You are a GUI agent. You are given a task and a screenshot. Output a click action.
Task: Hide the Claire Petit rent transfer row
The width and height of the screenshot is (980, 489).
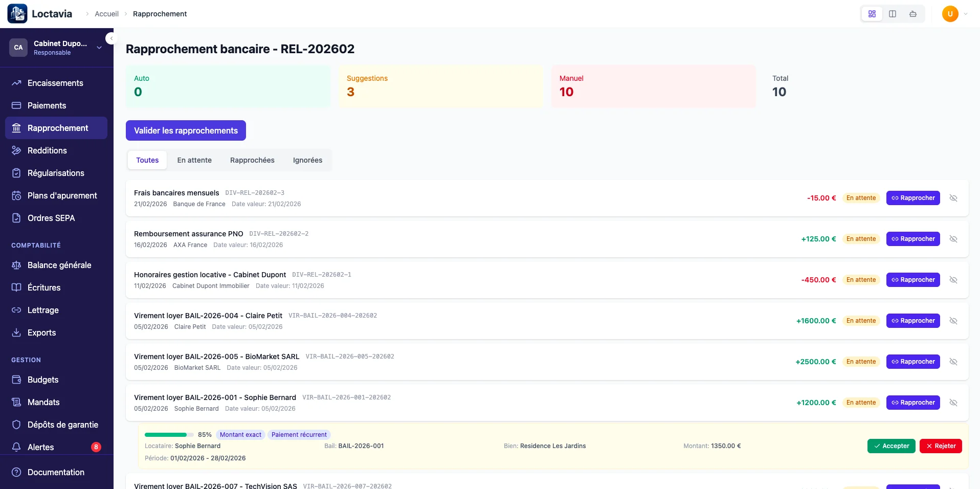[x=953, y=321]
